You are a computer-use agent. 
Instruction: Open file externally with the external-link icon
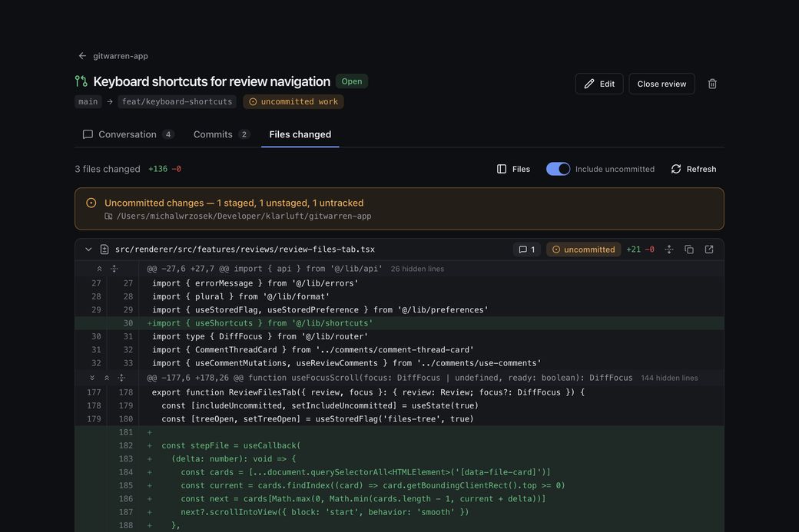click(x=709, y=249)
